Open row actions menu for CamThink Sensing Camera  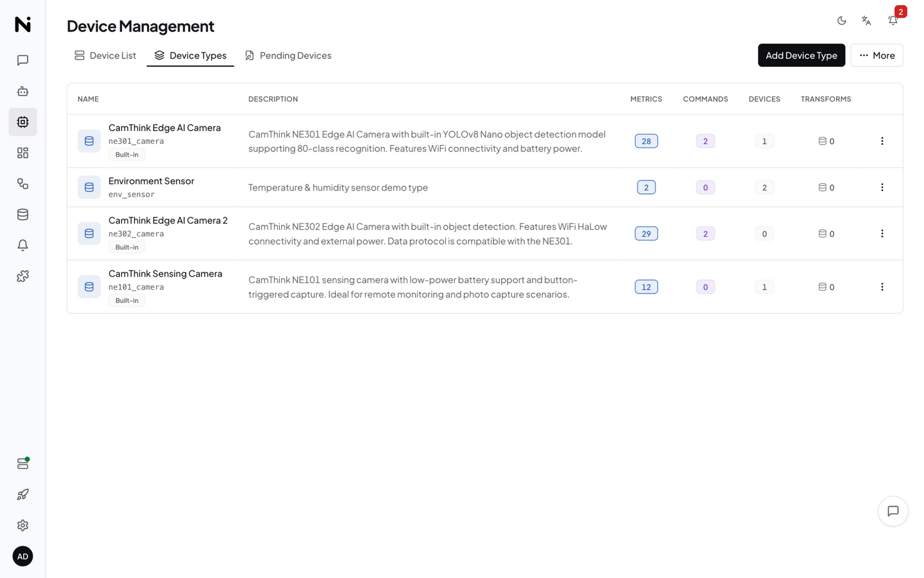click(x=882, y=287)
